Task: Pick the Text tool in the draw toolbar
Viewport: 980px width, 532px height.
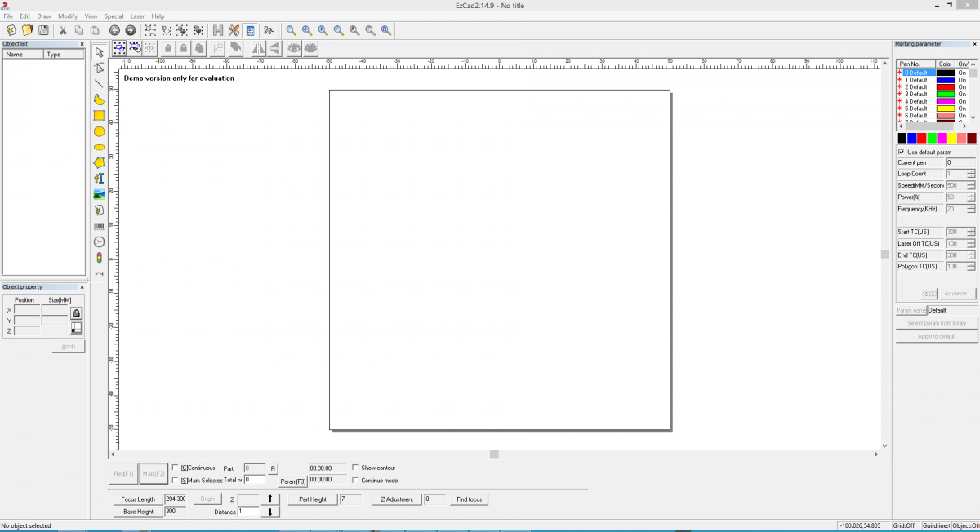Action: click(99, 179)
